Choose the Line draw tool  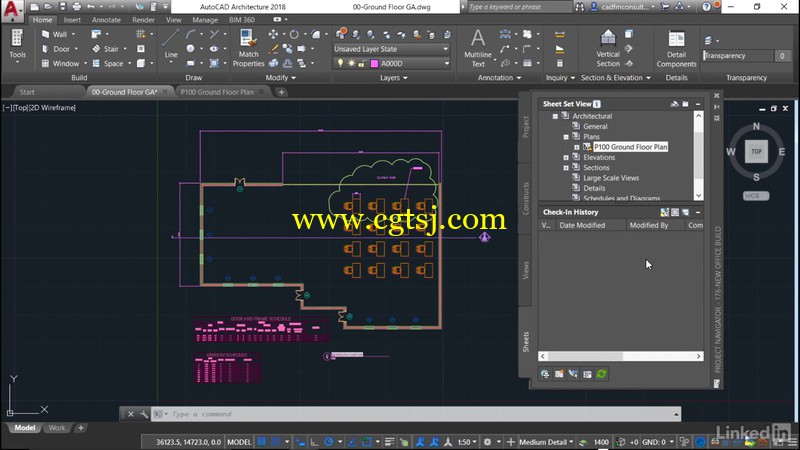click(171, 44)
